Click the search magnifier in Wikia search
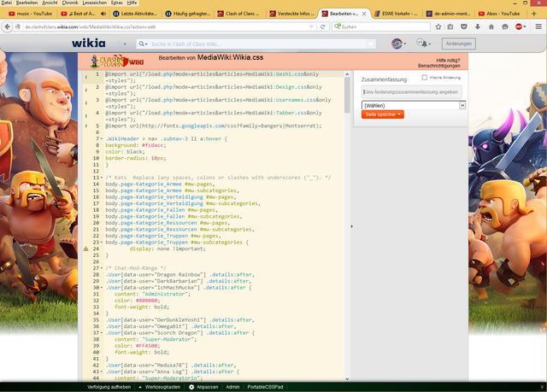 [x=141, y=44]
